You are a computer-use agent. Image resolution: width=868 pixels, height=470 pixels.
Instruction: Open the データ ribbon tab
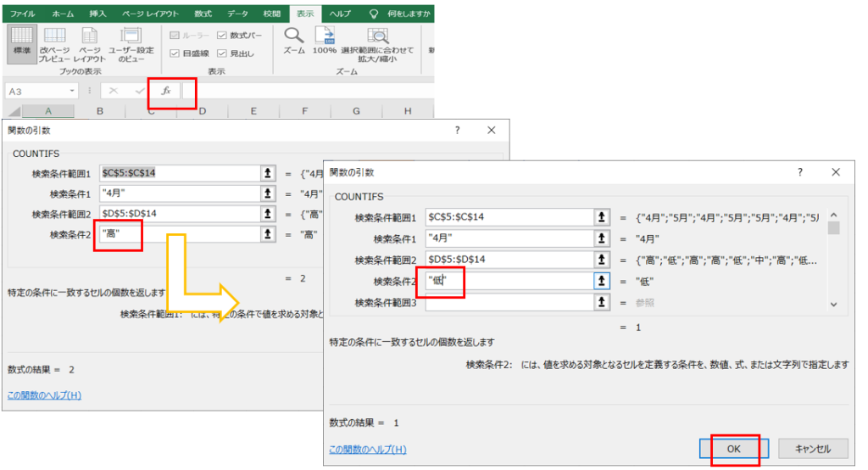238,14
